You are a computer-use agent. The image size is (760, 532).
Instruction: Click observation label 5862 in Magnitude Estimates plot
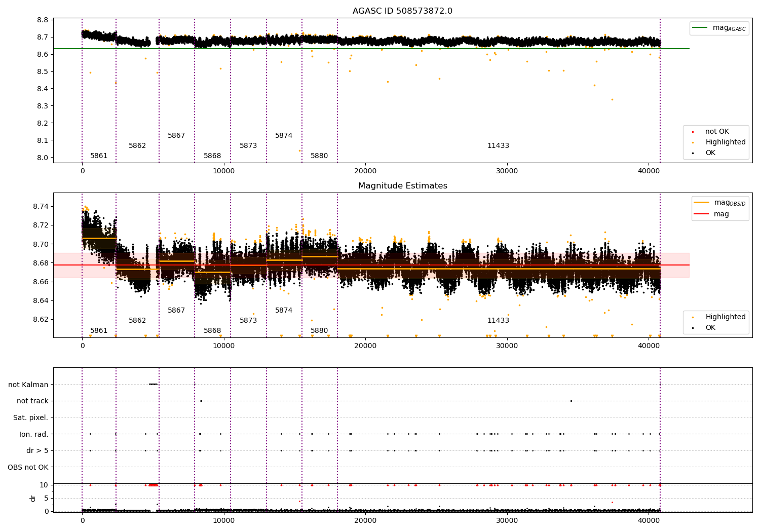[137, 321]
